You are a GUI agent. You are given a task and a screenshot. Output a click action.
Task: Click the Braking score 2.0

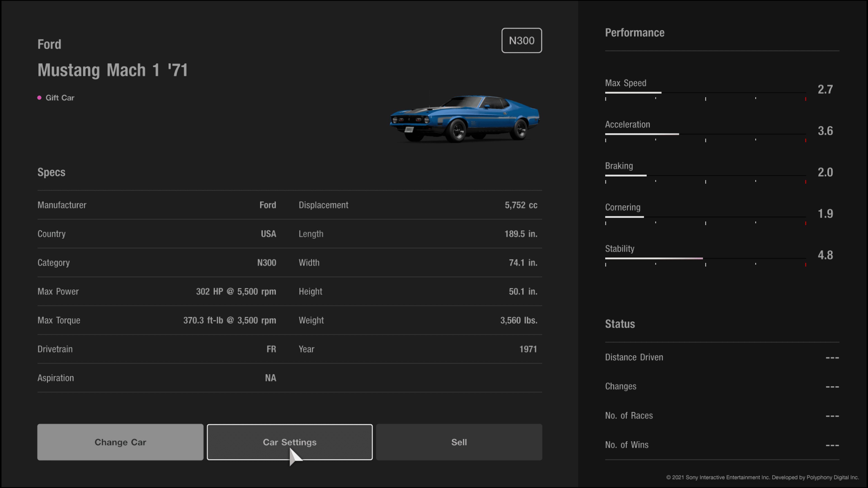click(825, 172)
